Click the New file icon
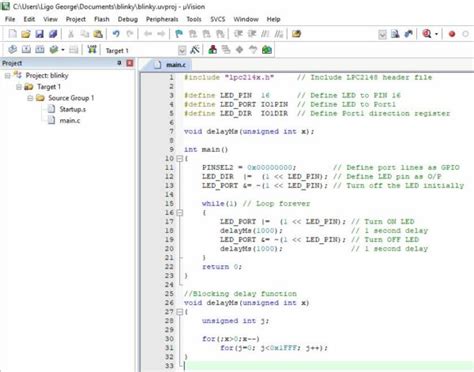Viewport: 474px width, 372px height. [12, 34]
